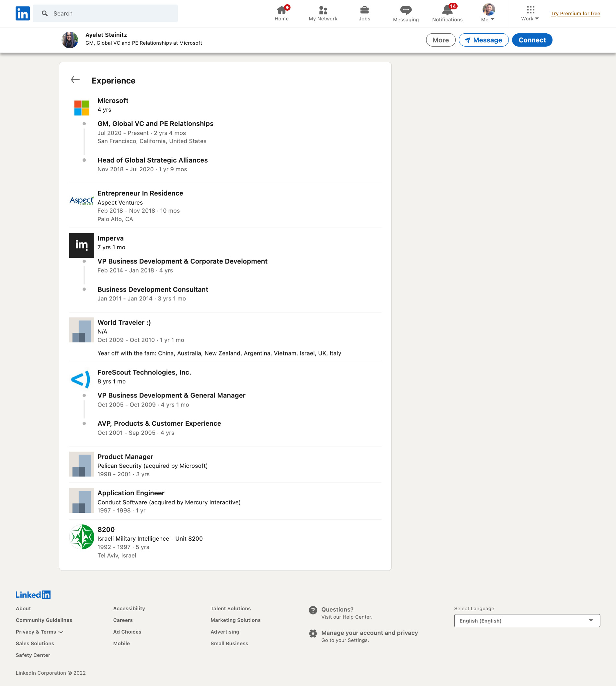Click the Message button

pyautogui.click(x=483, y=40)
